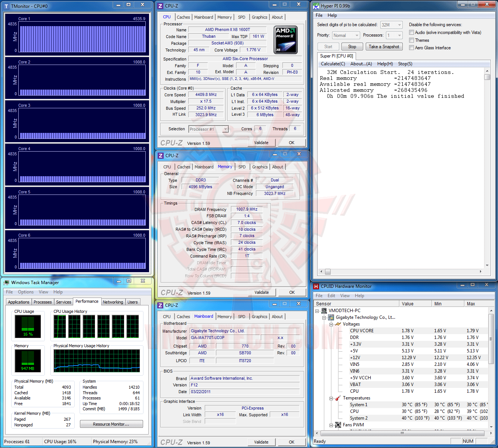
Task: Open the Priority dropdown showing Normal
Action: click(346, 35)
